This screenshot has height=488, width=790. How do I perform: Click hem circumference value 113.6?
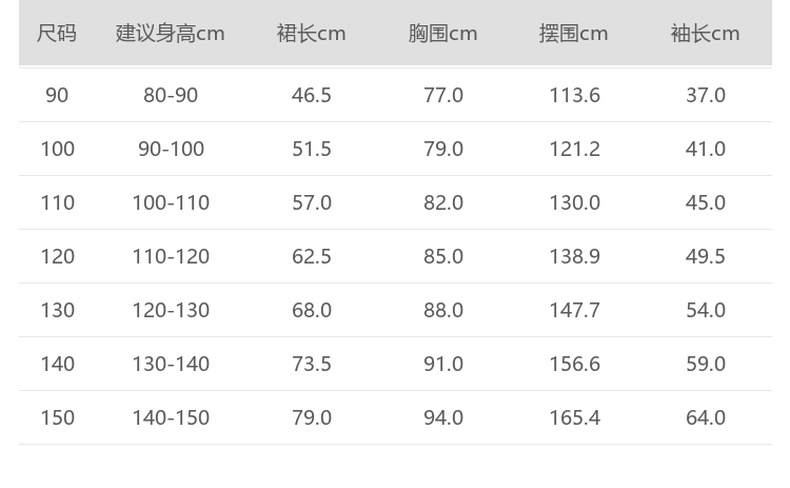[574, 96]
